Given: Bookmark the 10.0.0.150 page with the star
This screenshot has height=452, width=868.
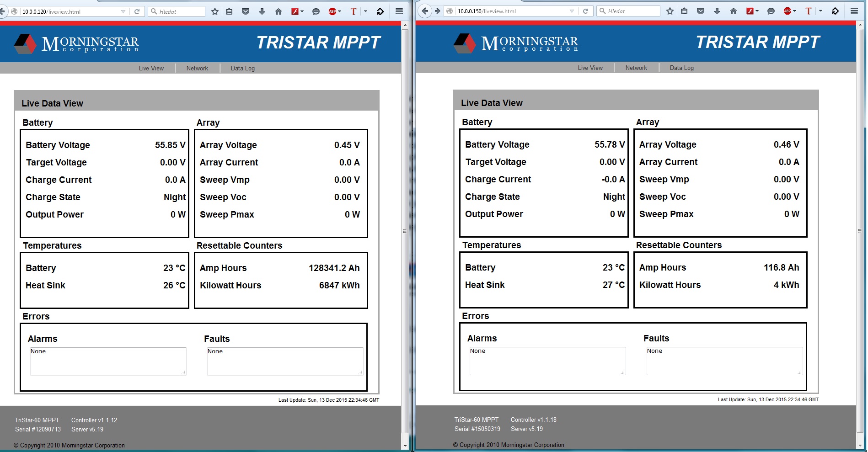Looking at the screenshot, I should coord(670,11).
